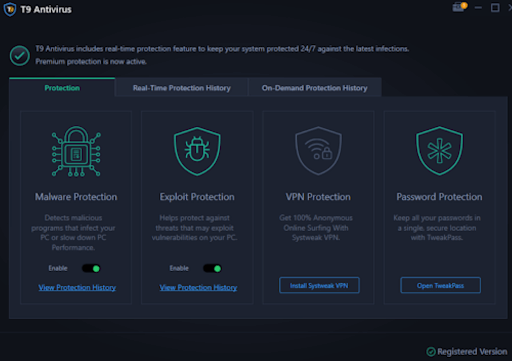Click the T9 Antivirus shield logo
Screen dimensions: 512x361
(x=10, y=9)
